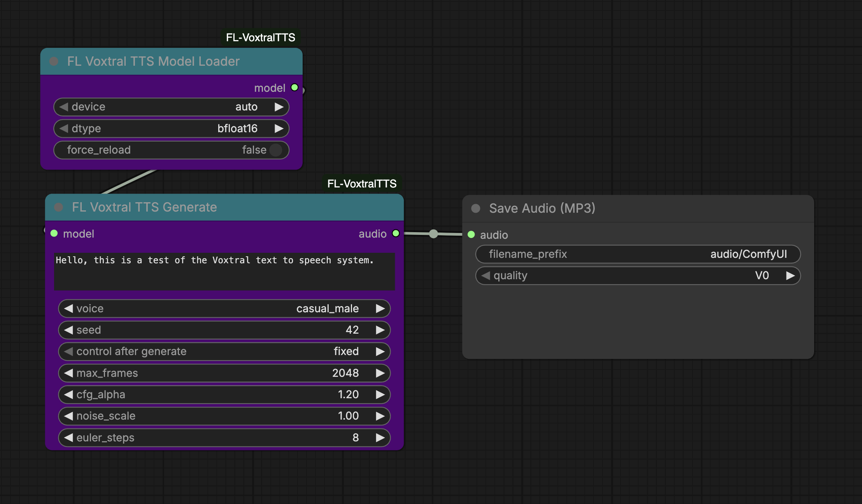The image size is (862, 504).
Task: Decrease max_frames with left arrow
Action: (x=69, y=373)
